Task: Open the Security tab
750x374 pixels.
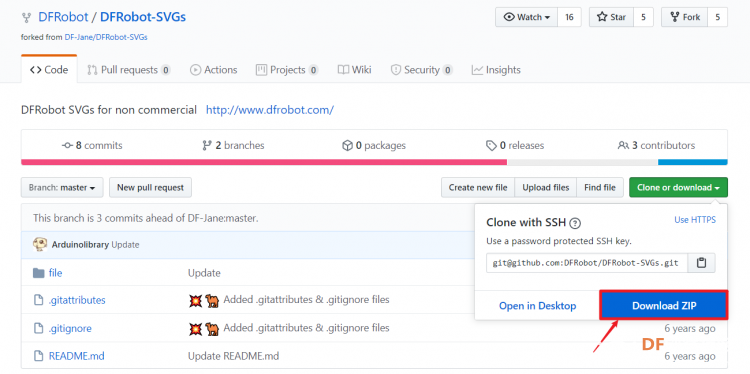Action: tap(421, 70)
